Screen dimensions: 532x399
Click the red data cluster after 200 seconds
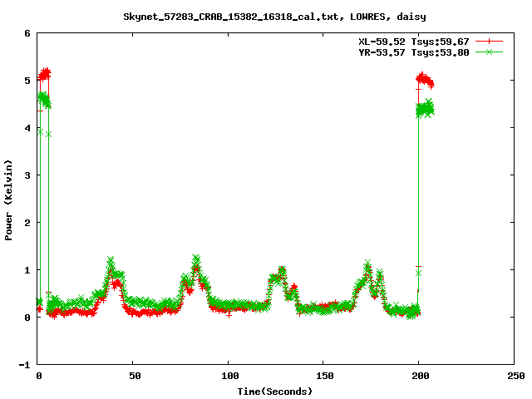425,81
